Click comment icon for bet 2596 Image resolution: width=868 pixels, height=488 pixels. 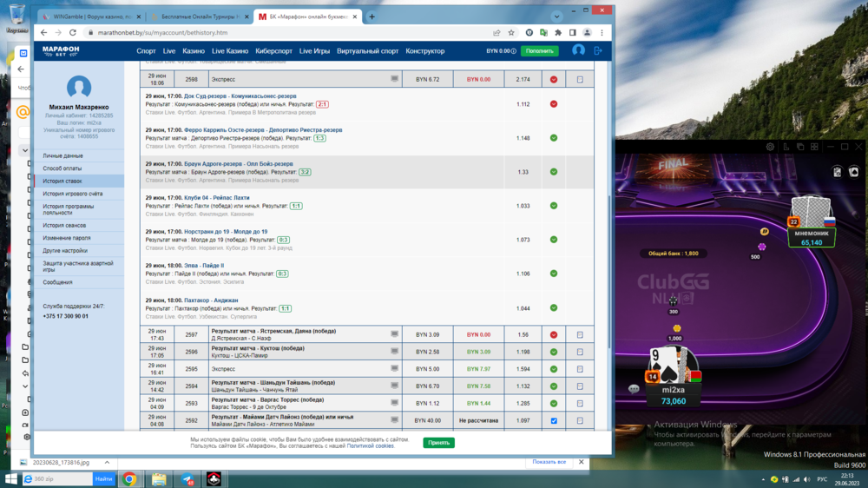[x=394, y=352]
